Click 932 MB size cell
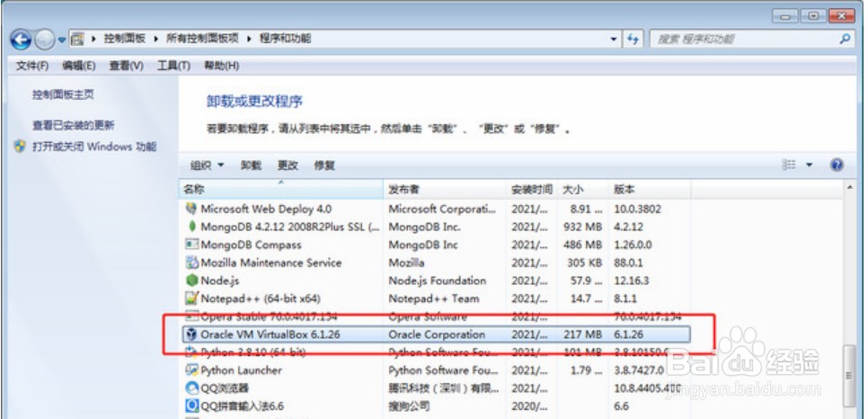 point(582,227)
